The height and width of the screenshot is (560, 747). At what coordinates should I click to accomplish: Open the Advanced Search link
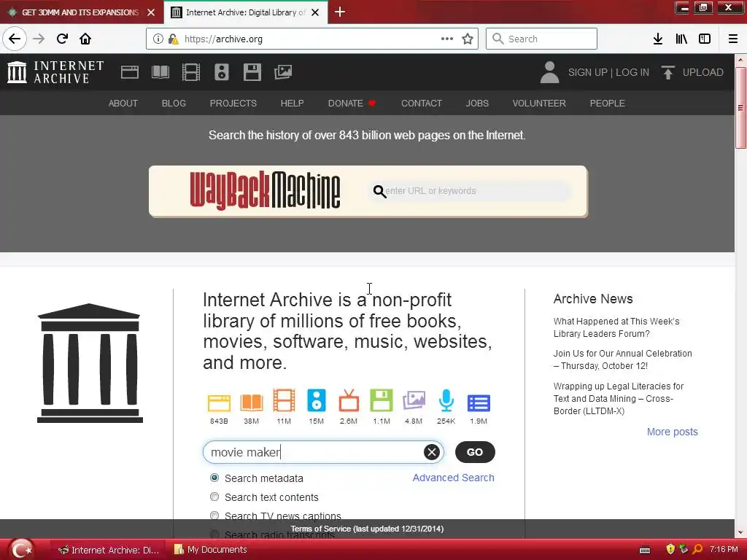pyautogui.click(x=453, y=478)
